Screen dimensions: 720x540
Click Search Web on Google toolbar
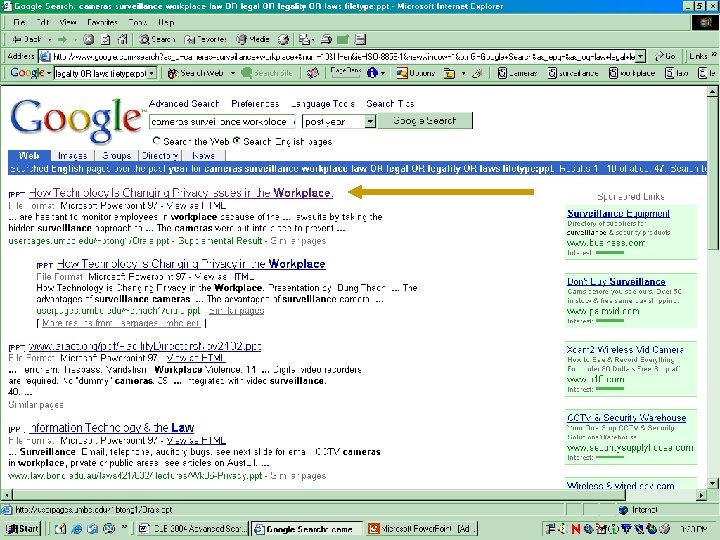click(x=196, y=73)
